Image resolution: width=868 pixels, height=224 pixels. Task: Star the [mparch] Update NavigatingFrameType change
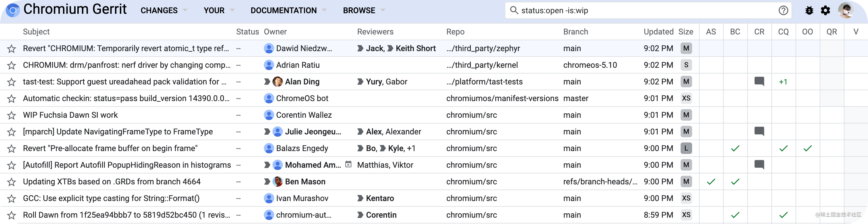point(11,132)
